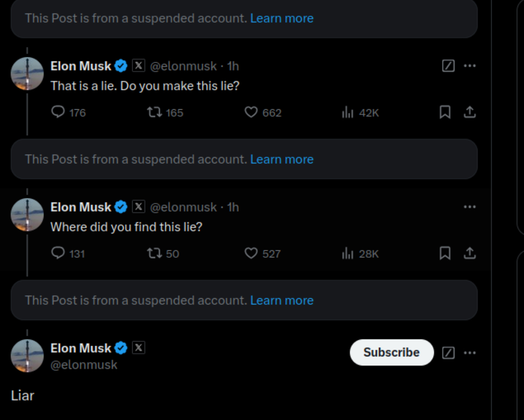
Task: Open more options on "Where did you find" post
Action: pyautogui.click(x=469, y=207)
